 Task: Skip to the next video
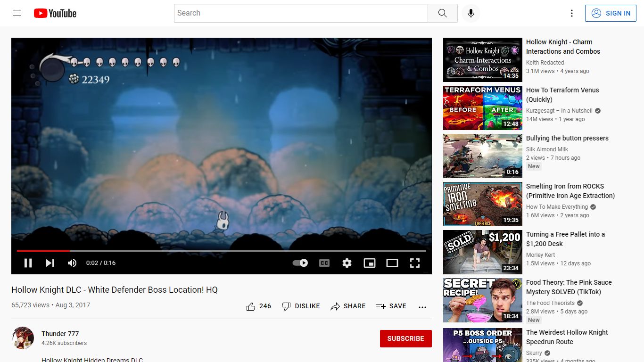pyautogui.click(x=50, y=263)
